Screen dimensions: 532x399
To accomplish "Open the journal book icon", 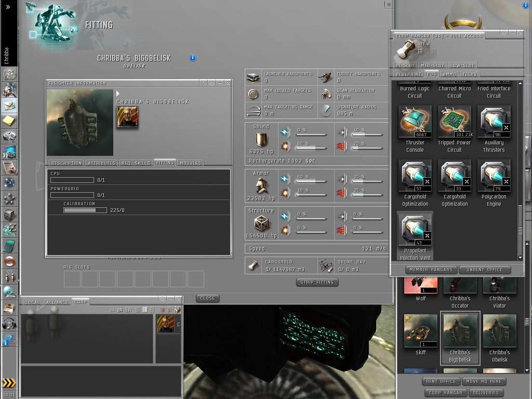I will click(x=9, y=308).
